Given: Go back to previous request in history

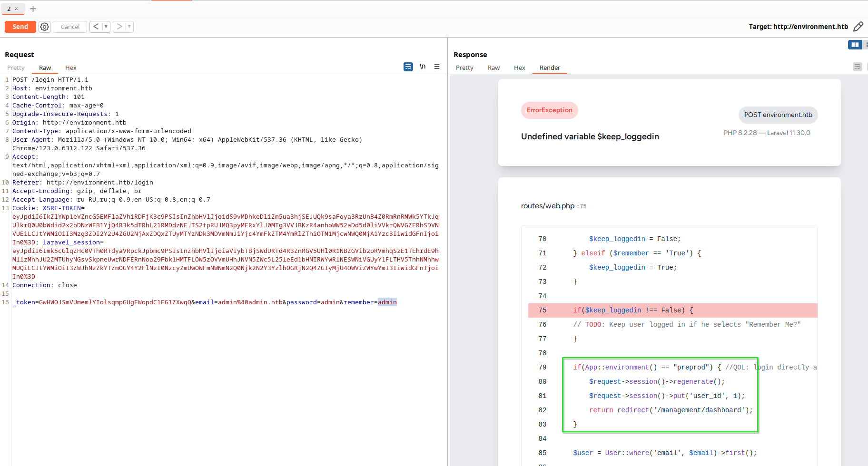Looking at the screenshot, I should click(96, 27).
